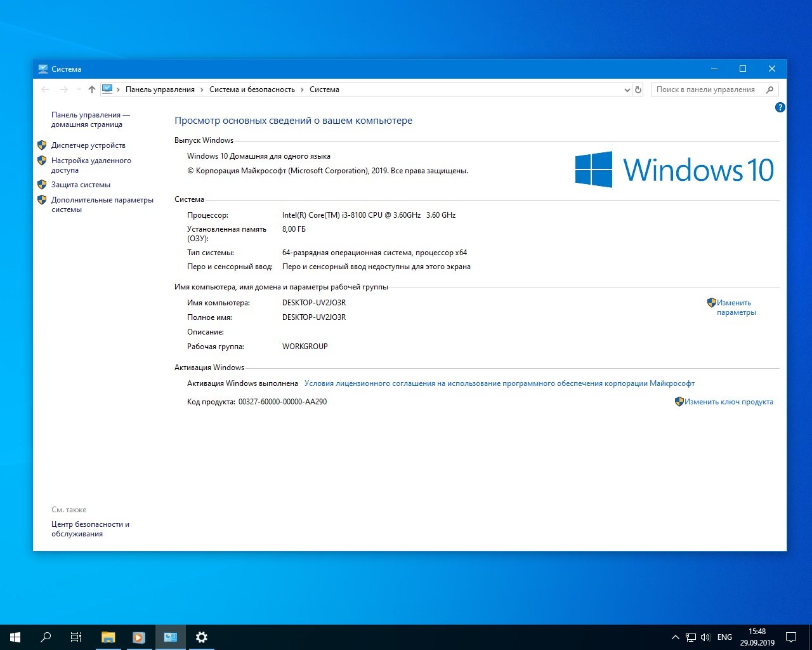Click the volume speaker tray icon
812x650 pixels.
pyautogui.click(x=705, y=637)
